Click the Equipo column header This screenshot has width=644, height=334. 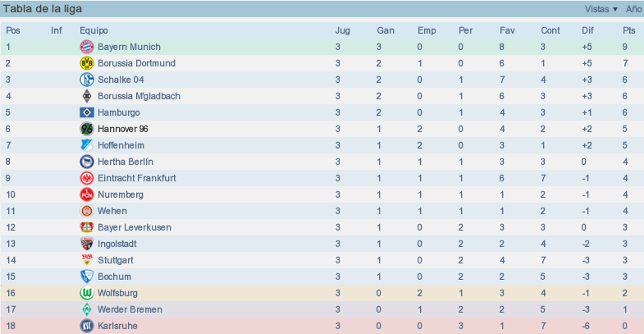[94, 30]
